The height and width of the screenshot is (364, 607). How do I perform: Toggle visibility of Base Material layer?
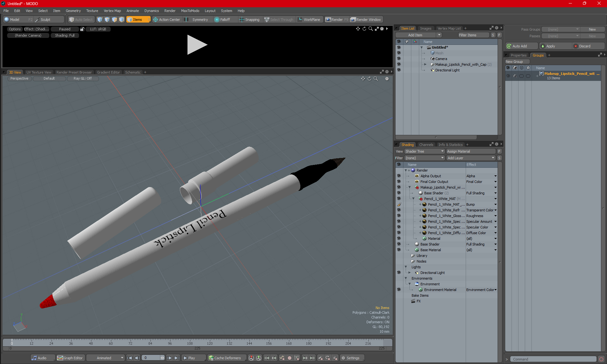(399, 250)
